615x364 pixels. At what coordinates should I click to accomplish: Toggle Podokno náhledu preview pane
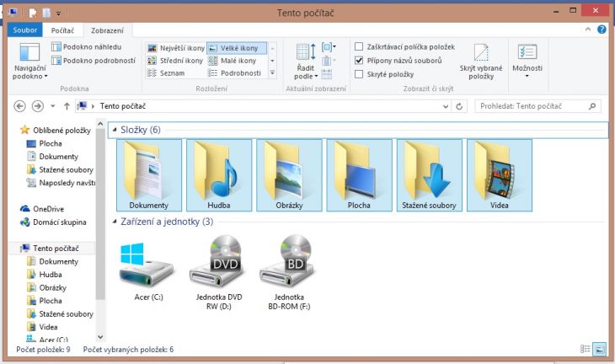87,47
